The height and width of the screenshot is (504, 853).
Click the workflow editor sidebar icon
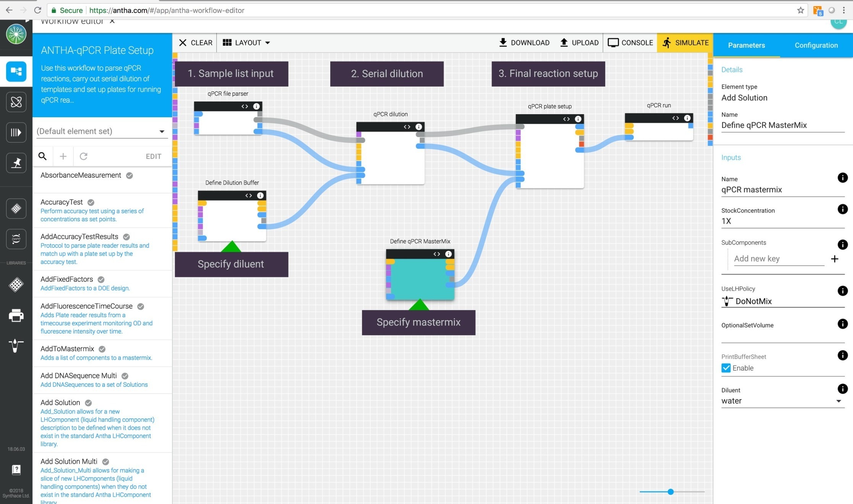pyautogui.click(x=16, y=71)
